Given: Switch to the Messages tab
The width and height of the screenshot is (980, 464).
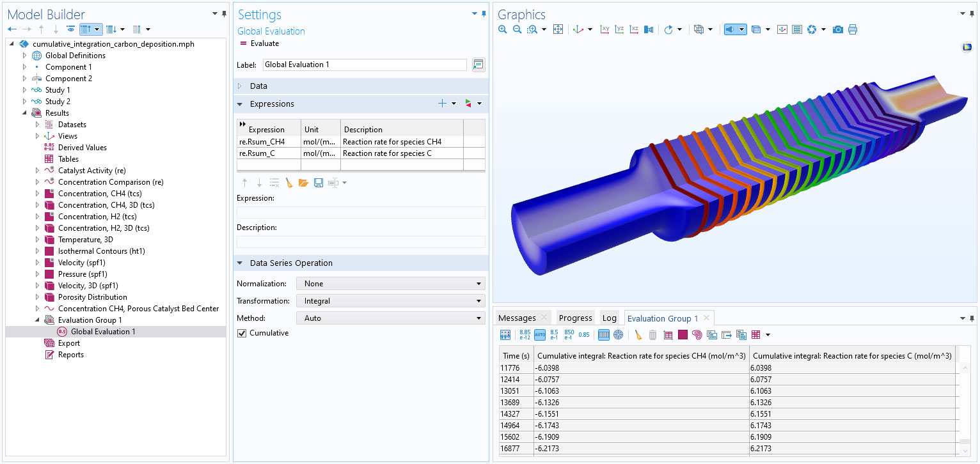Looking at the screenshot, I should click(x=517, y=318).
